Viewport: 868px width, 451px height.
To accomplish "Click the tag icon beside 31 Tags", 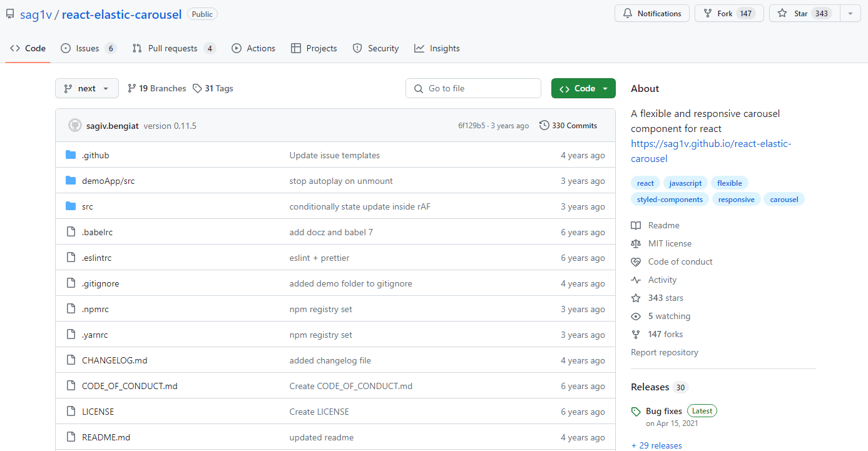I will 197,88.
